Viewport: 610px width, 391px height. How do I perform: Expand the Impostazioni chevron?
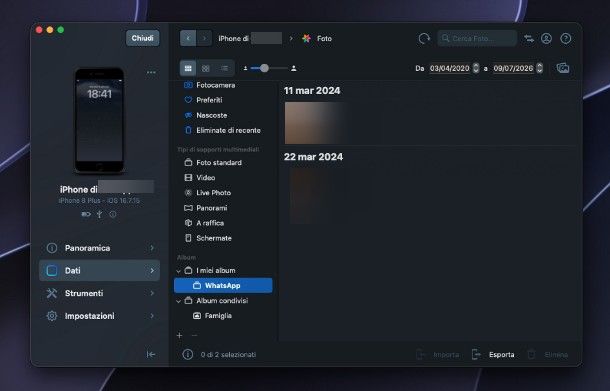tap(152, 316)
